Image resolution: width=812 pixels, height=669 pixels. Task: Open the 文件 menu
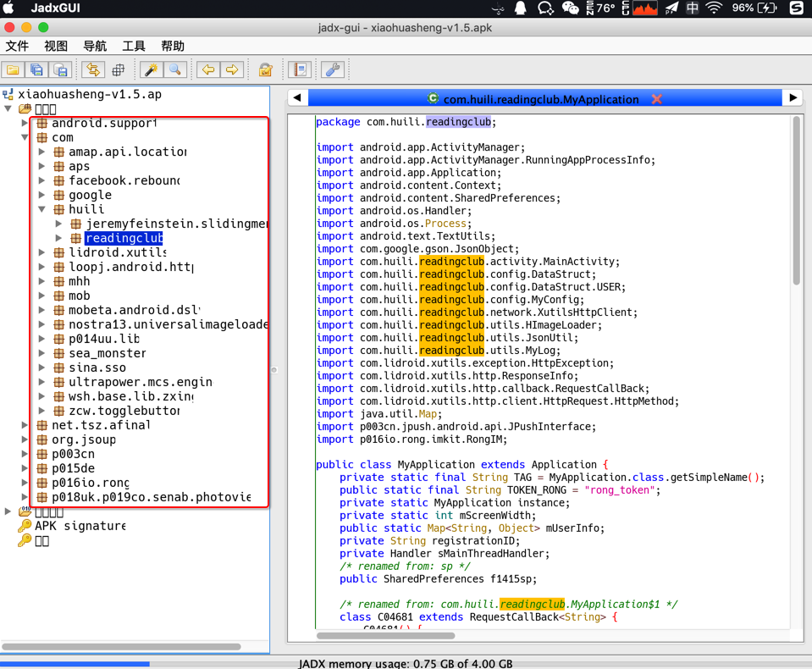pyautogui.click(x=17, y=46)
